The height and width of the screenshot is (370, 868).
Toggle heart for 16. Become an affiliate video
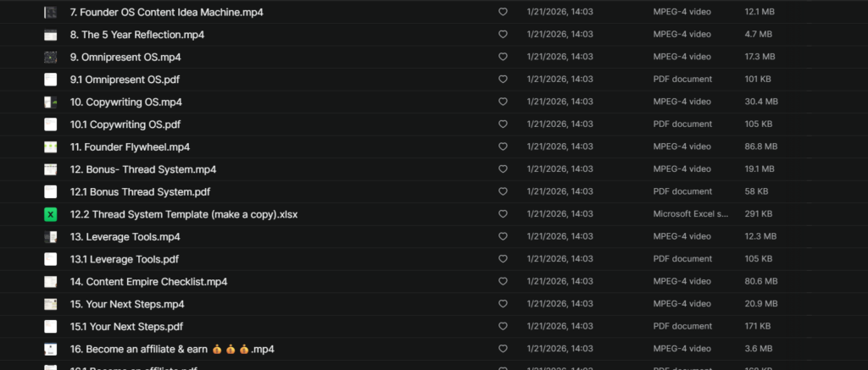click(503, 348)
